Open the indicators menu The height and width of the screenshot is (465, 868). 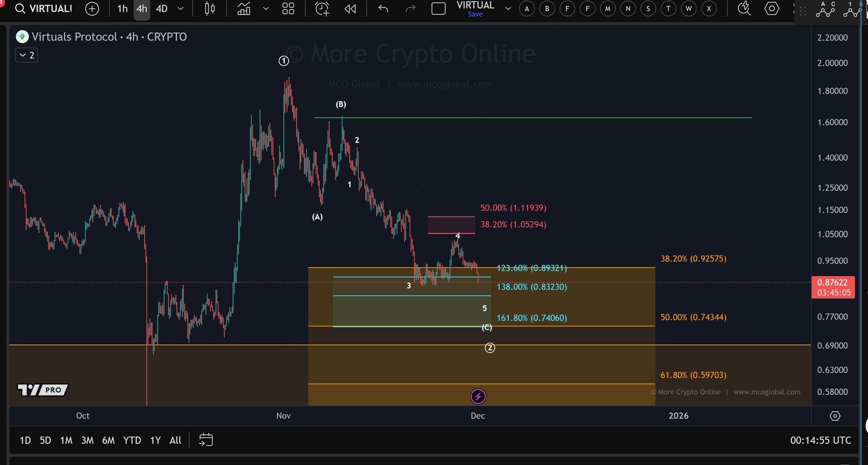[x=244, y=8]
